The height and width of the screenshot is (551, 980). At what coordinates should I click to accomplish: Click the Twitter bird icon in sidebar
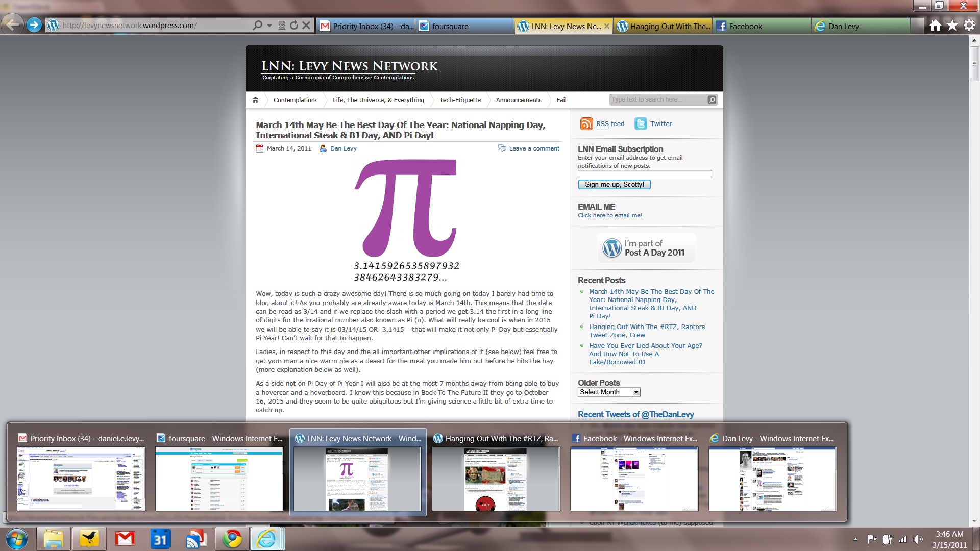point(641,124)
